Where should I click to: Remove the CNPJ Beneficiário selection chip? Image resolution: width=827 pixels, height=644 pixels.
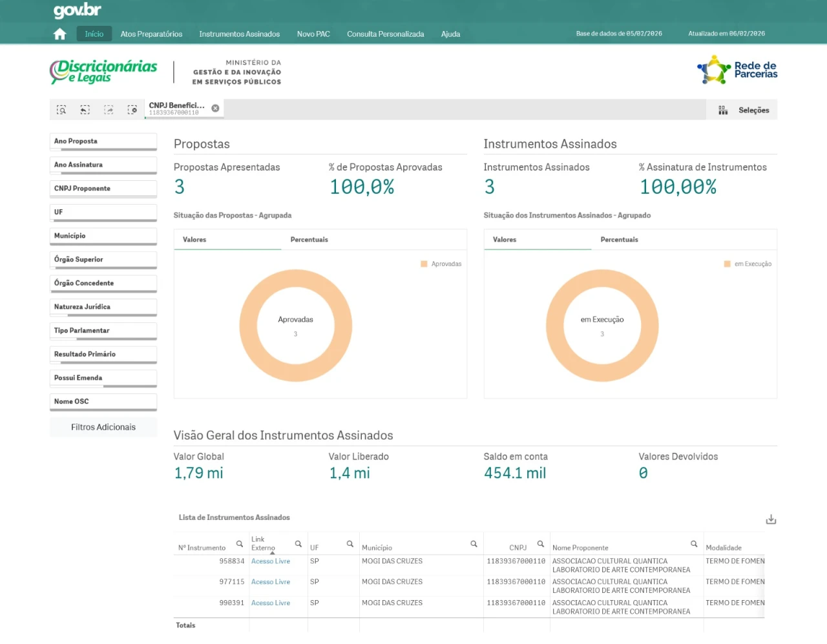(215, 109)
